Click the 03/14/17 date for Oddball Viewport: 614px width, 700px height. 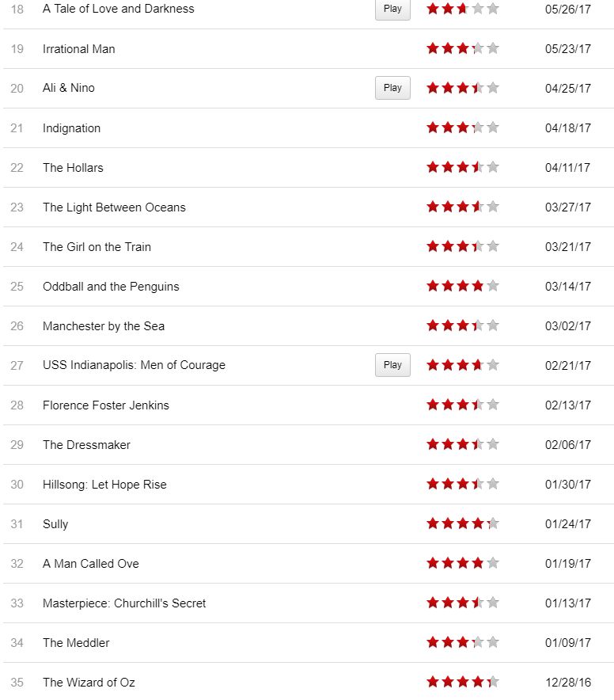[567, 287]
